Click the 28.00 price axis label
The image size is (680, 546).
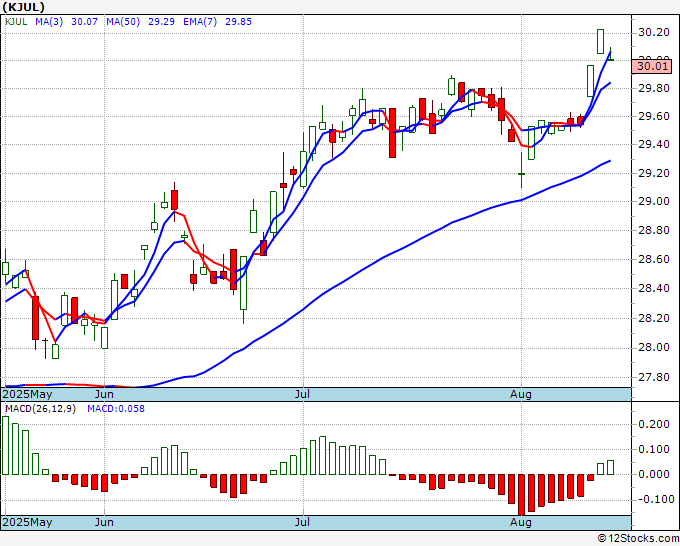pos(654,347)
